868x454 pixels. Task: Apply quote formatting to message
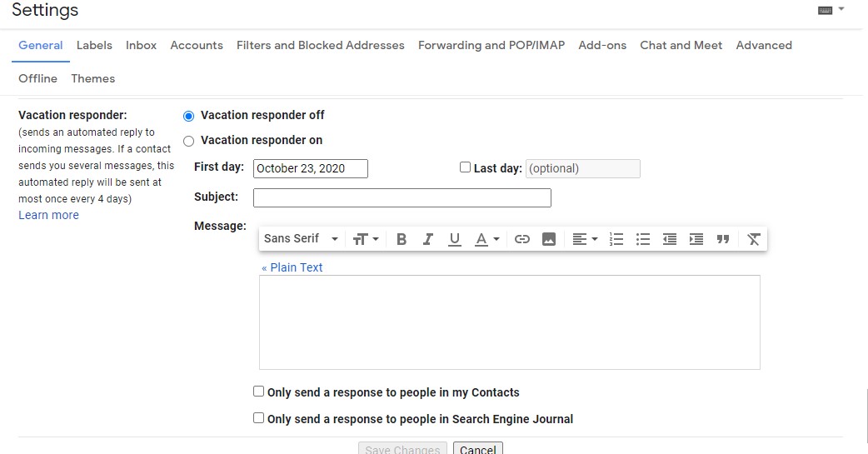pos(723,239)
